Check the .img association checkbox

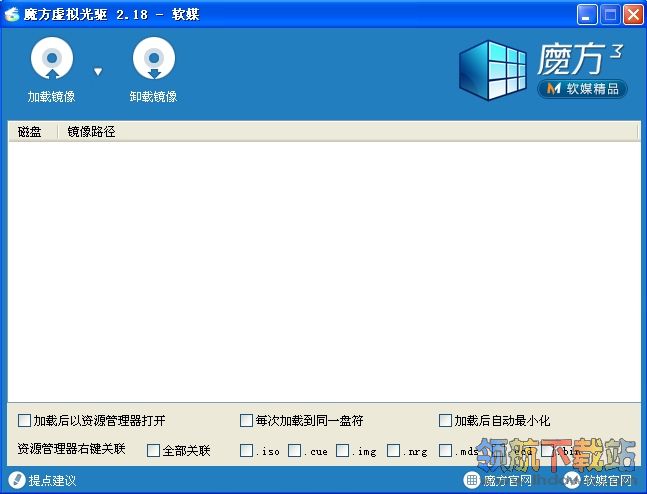(342, 450)
